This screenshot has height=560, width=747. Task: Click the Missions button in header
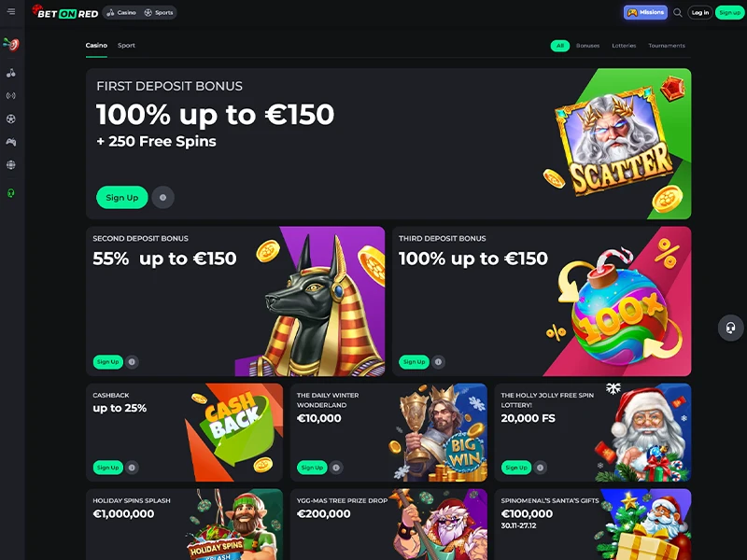coord(645,12)
